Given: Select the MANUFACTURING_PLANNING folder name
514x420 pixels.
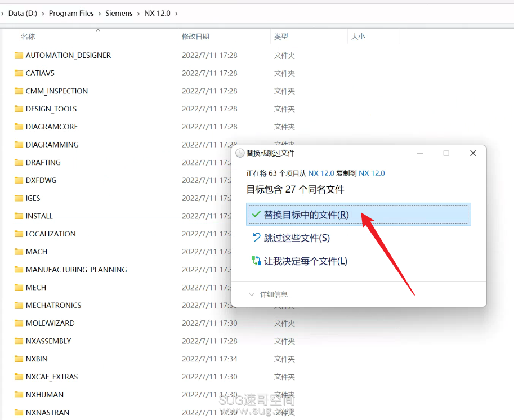Looking at the screenshot, I should tap(76, 270).
